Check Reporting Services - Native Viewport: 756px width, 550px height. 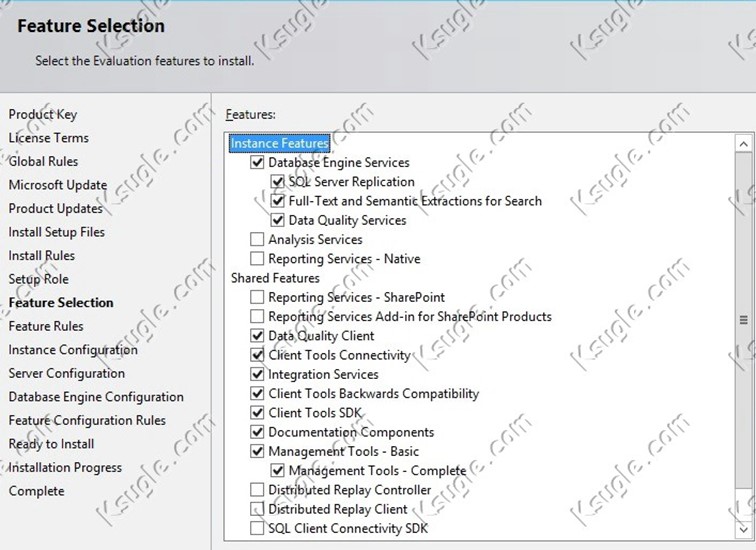(257, 259)
